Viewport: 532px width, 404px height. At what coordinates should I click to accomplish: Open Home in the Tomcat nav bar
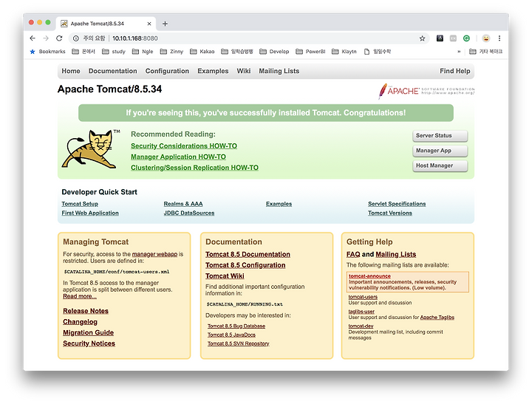pos(71,71)
